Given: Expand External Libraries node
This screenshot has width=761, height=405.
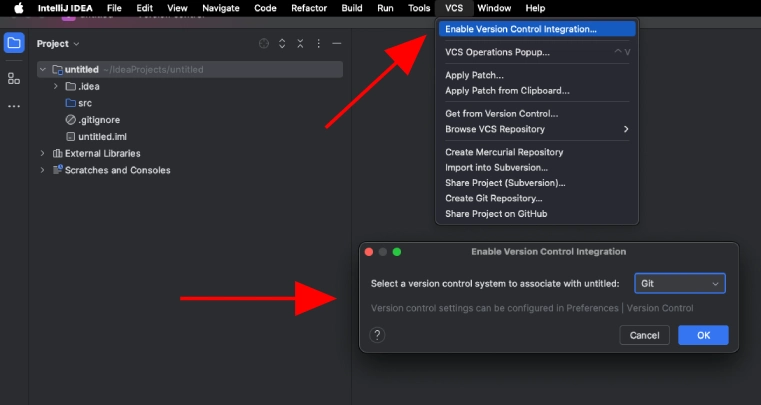Looking at the screenshot, I should [x=43, y=153].
